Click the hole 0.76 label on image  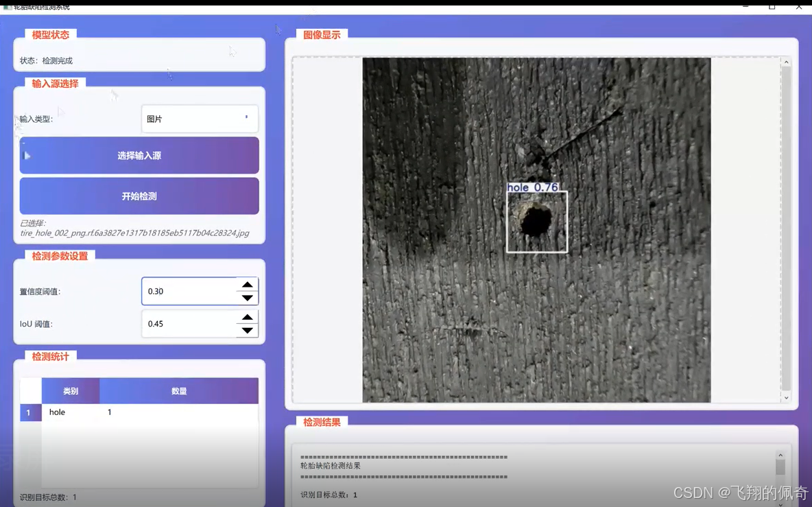point(533,187)
